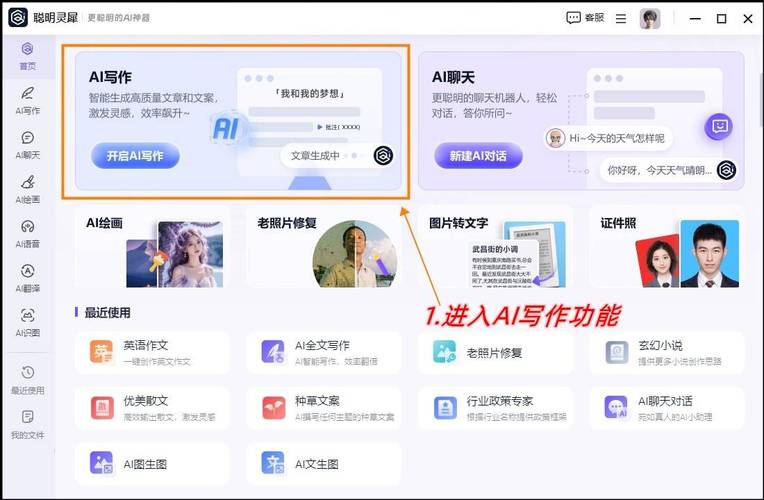Screen dimensions: 764x500
Task: Click the 优美散文 recent item icon
Action: 102,408
